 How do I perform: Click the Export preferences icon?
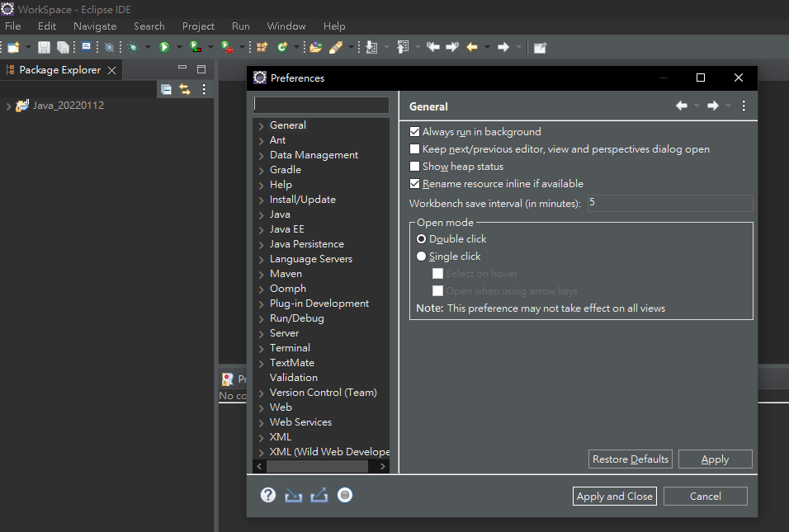pyautogui.click(x=319, y=495)
